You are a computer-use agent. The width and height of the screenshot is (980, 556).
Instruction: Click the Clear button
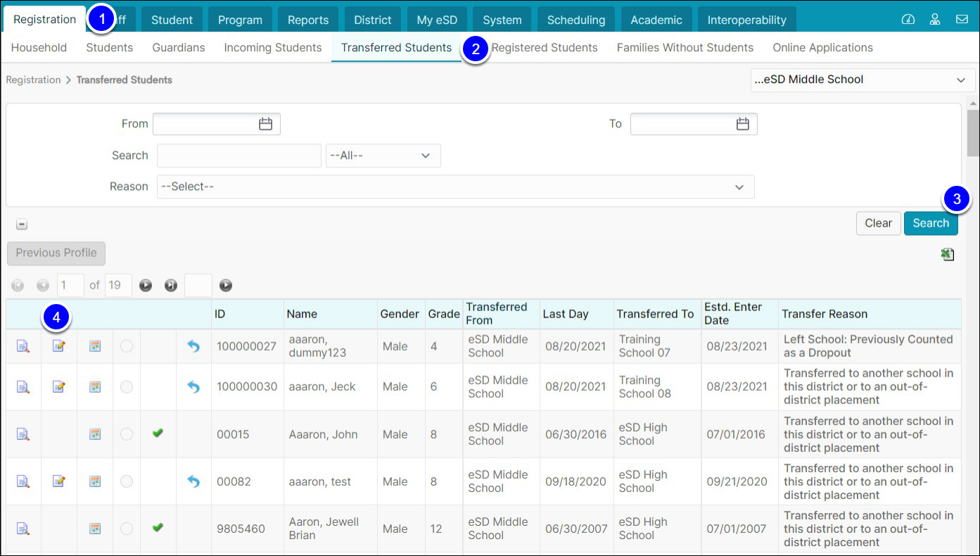coord(878,223)
